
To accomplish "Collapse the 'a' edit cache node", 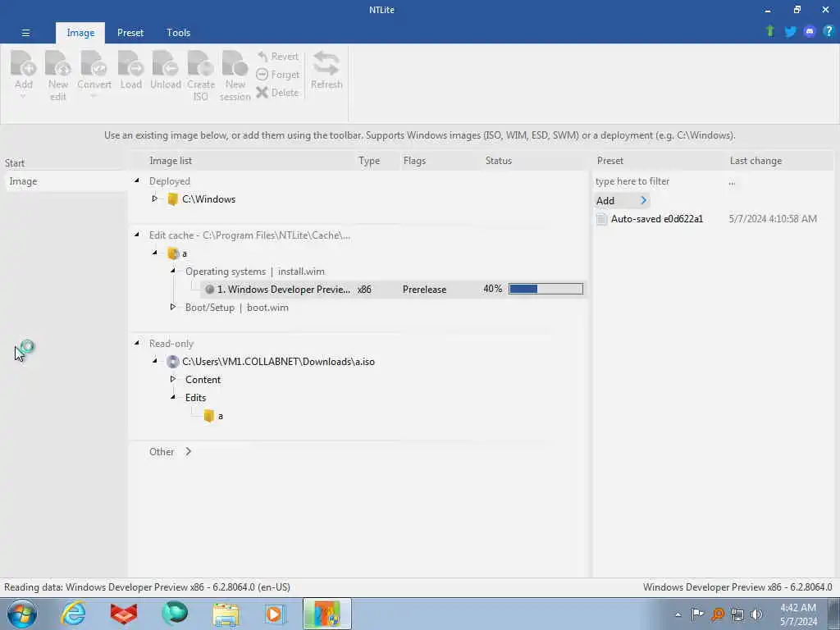I will (x=155, y=253).
